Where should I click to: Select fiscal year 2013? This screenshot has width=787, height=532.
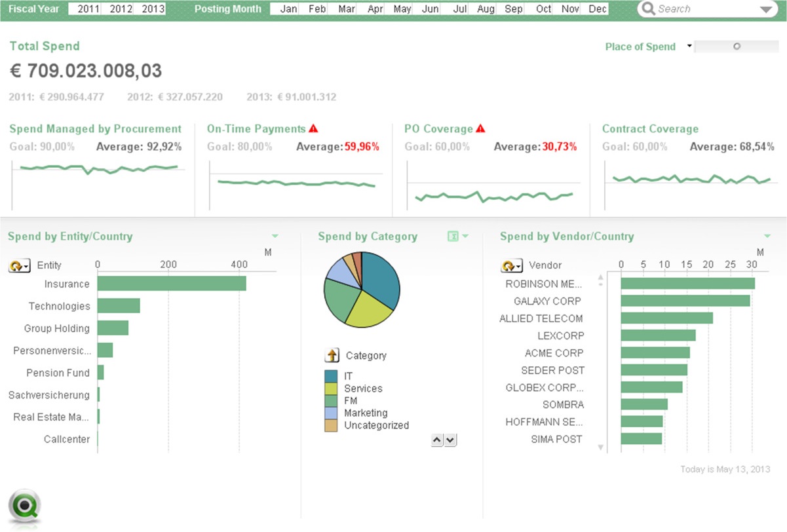click(x=153, y=9)
